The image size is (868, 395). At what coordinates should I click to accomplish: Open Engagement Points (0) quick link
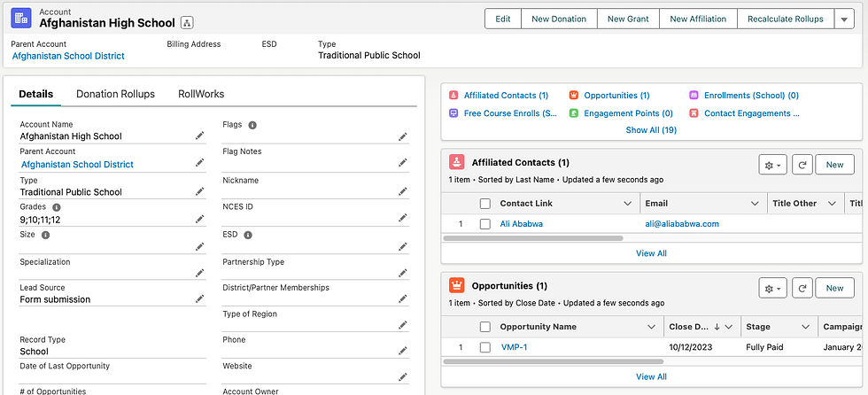pos(628,113)
